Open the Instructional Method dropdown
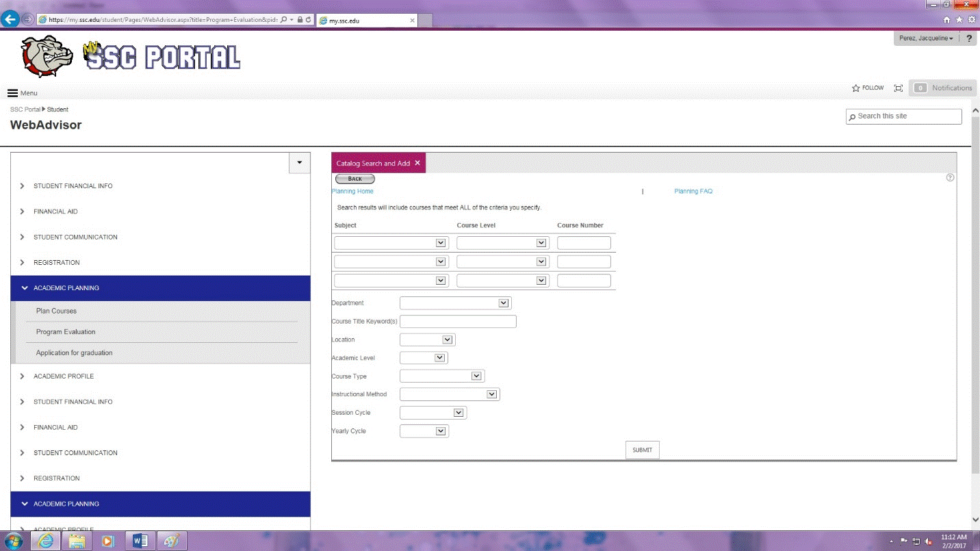980x551 pixels. point(450,394)
